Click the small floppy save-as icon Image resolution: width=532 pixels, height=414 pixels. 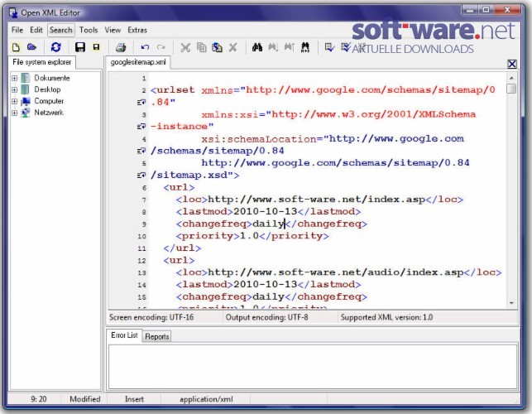96,47
